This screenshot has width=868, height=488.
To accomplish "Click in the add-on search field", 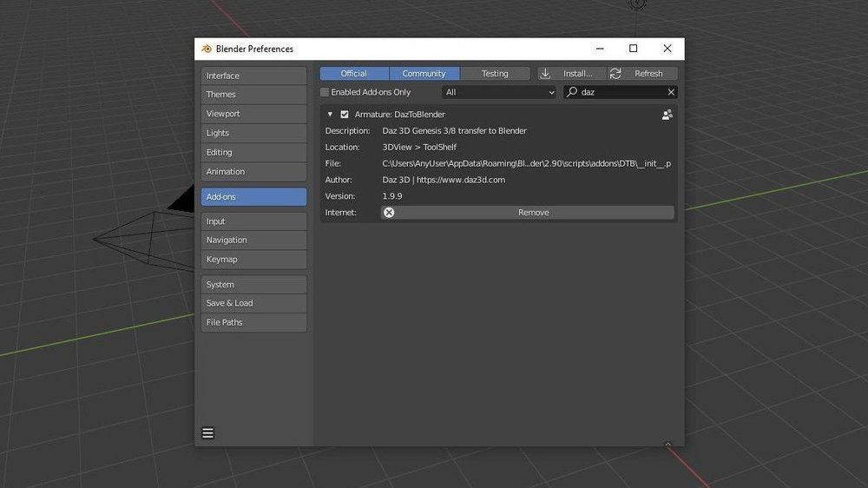I will [621, 92].
